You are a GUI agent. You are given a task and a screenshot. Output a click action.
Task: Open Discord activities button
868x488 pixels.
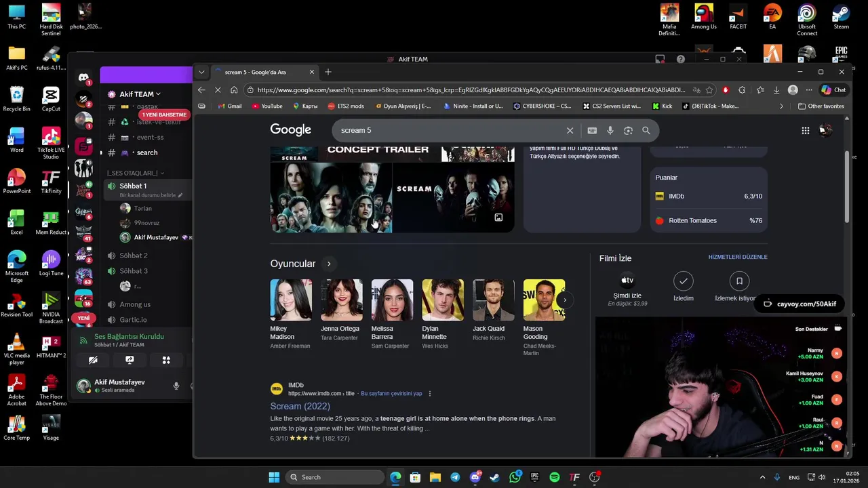(x=166, y=360)
